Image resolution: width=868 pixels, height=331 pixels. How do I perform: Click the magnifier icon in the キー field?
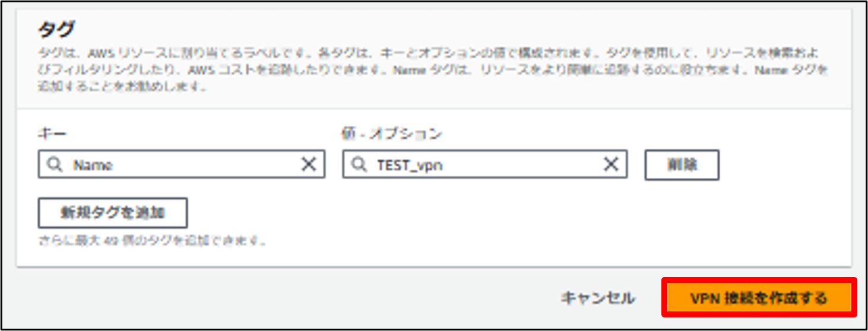tap(55, 165)
